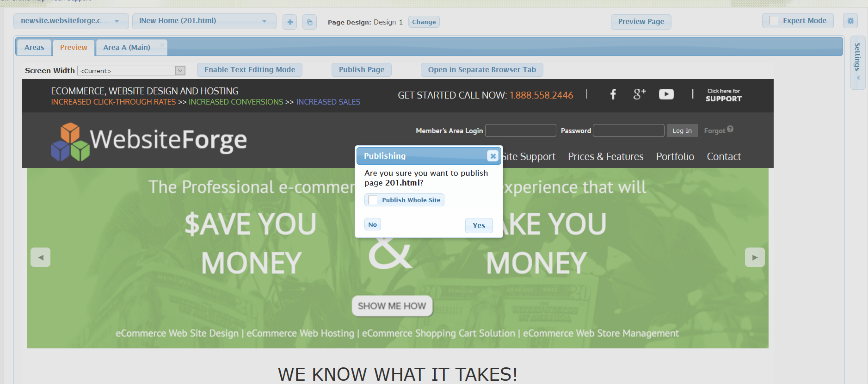Focus the Password input field
Screen dimensions: 868x384
click(629, 130)
